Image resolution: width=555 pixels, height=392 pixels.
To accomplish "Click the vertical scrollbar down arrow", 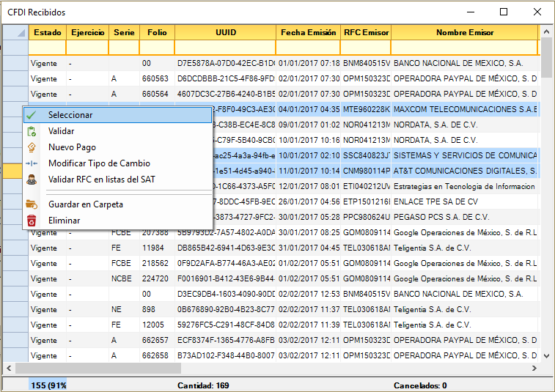I will [x=547, y=355].
